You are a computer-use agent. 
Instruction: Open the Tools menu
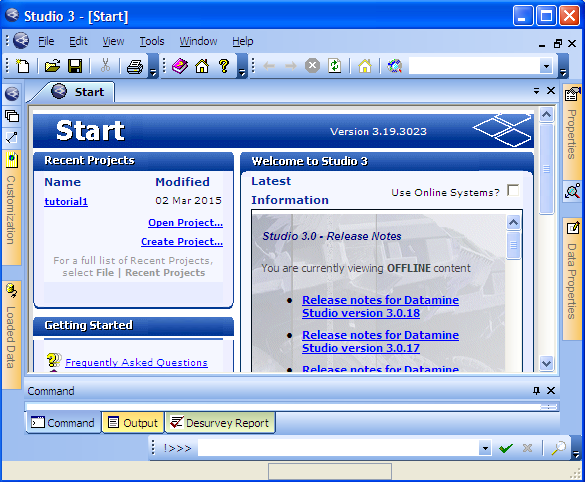(x=151, y=41)
